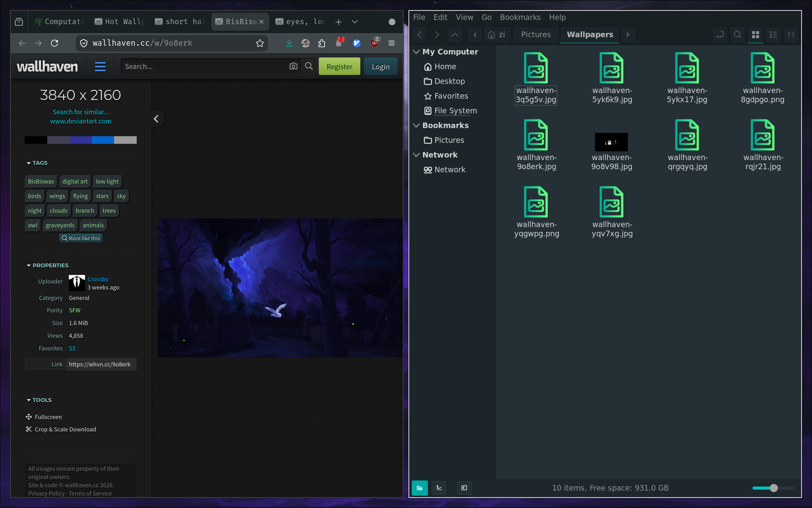Open the File menu

pyautogui.click(x=419, y=17)
